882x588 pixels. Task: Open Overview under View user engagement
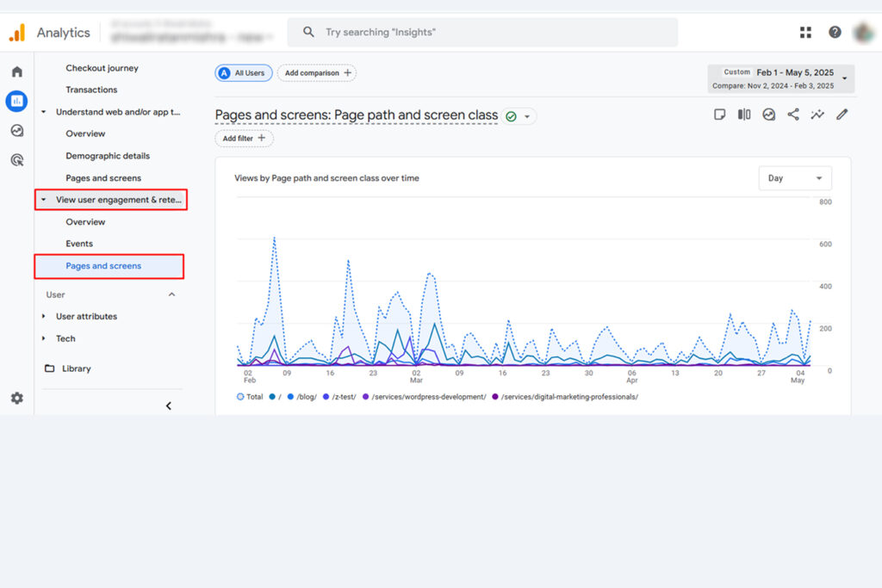[x=85, y=222]
